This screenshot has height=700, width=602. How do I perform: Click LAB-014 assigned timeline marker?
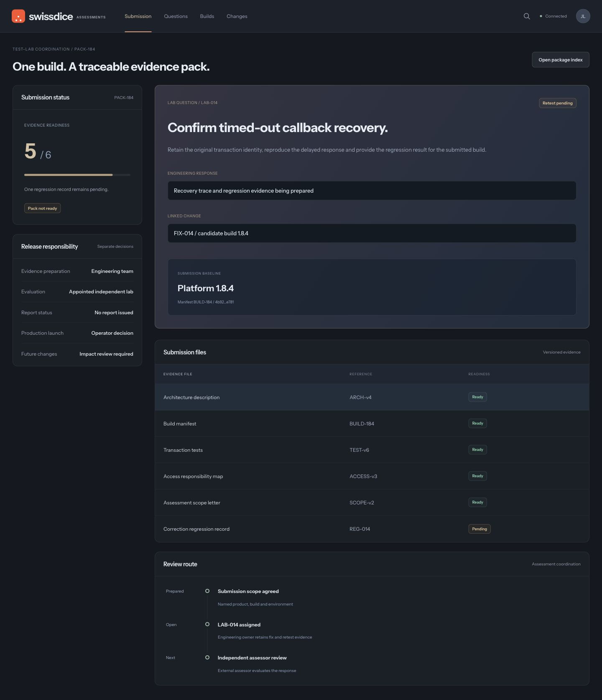point(207,624)
